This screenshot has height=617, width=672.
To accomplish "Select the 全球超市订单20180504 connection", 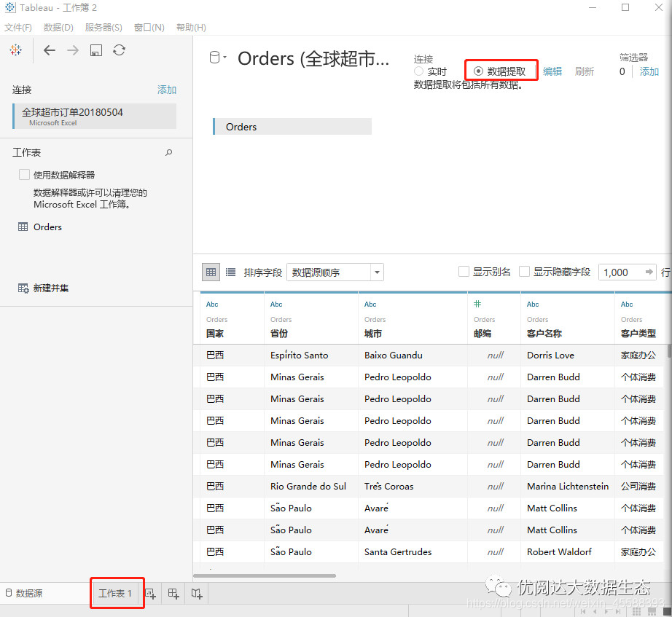I will coord(95,116).
